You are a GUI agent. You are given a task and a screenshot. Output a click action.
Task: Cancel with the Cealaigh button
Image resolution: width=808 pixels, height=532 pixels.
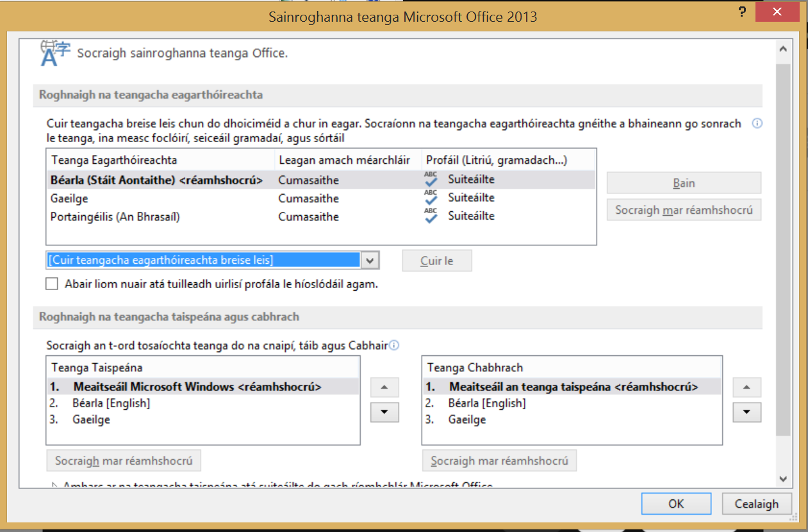point(757,504)
